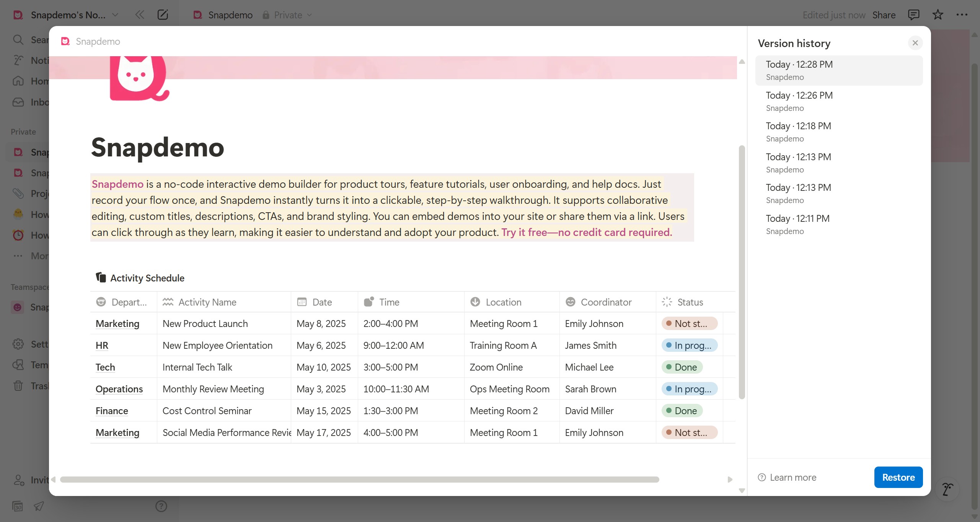Create a new page with compose icon
Screen dimensions: 980x522
click(163, 15)
